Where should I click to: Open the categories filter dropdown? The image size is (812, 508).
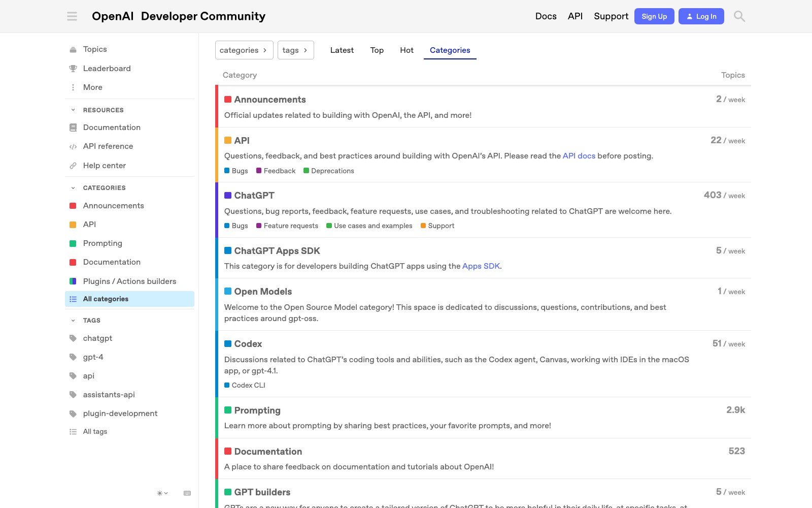coord(244,50)
